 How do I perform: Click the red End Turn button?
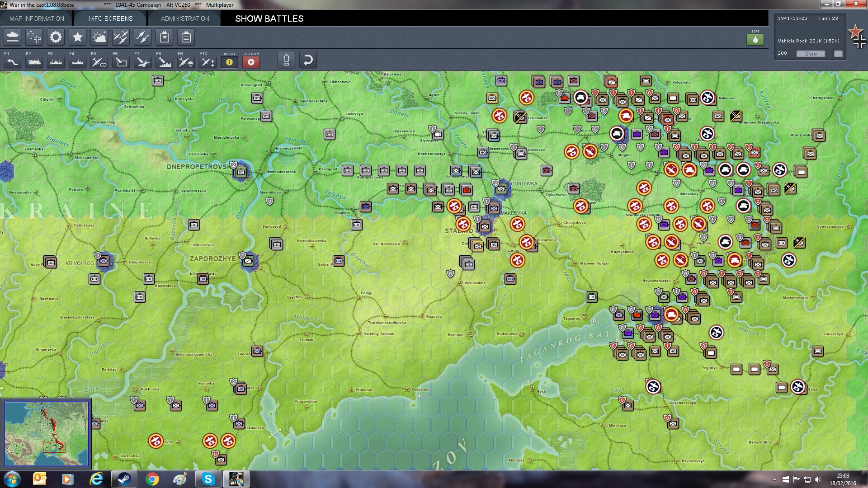251,62
